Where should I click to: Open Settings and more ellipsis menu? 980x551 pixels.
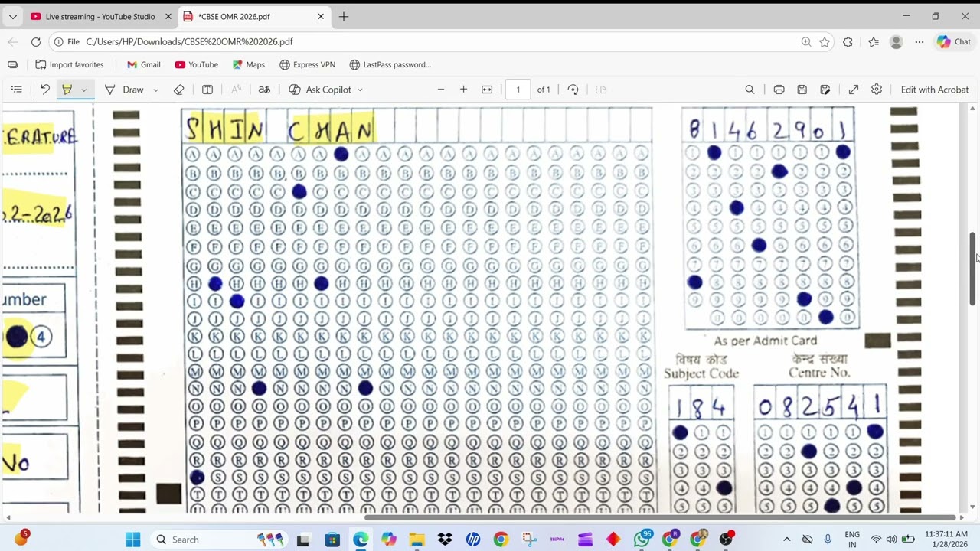(920, 42)
